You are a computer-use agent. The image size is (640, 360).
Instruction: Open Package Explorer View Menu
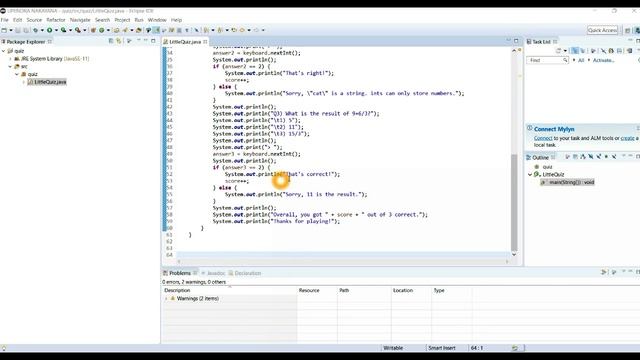pos(129,41)
